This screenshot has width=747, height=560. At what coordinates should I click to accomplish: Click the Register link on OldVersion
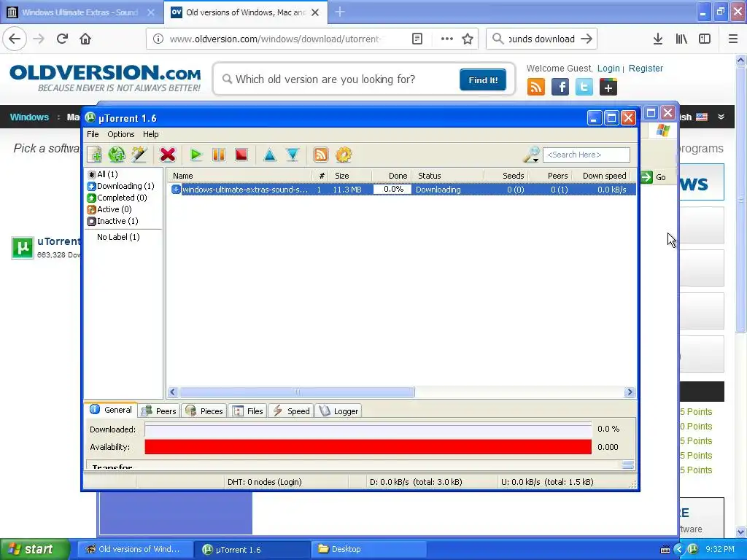pyautogui.click(x=646, y=69)
